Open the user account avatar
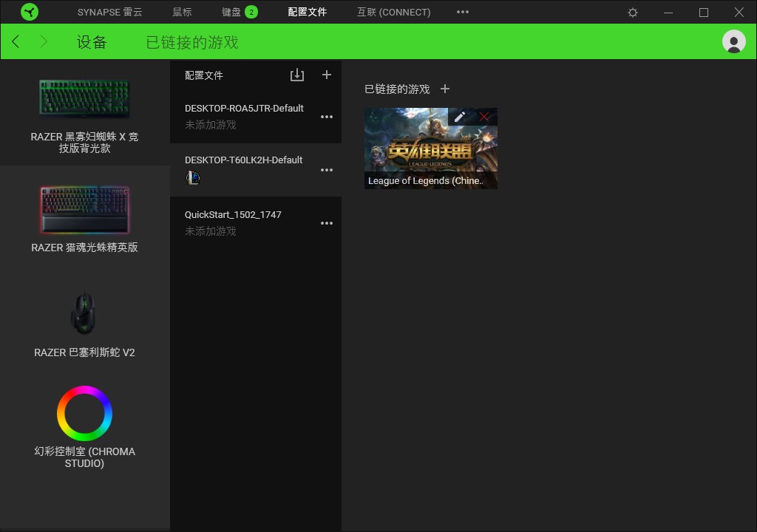The width and height of the screenshot is (757, 532). click(733, 41)
